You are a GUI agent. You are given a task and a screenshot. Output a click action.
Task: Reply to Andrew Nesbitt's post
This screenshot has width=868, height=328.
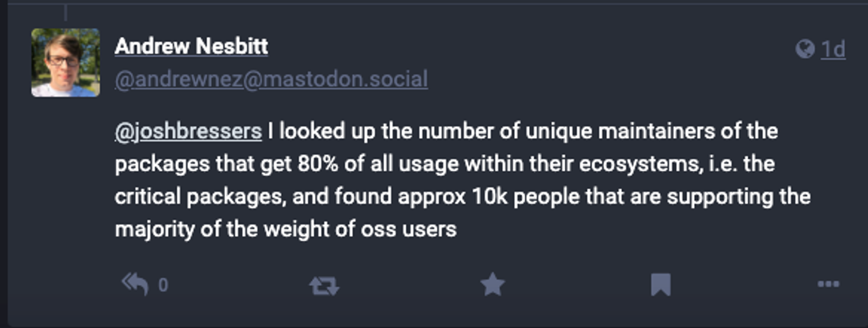135,284
